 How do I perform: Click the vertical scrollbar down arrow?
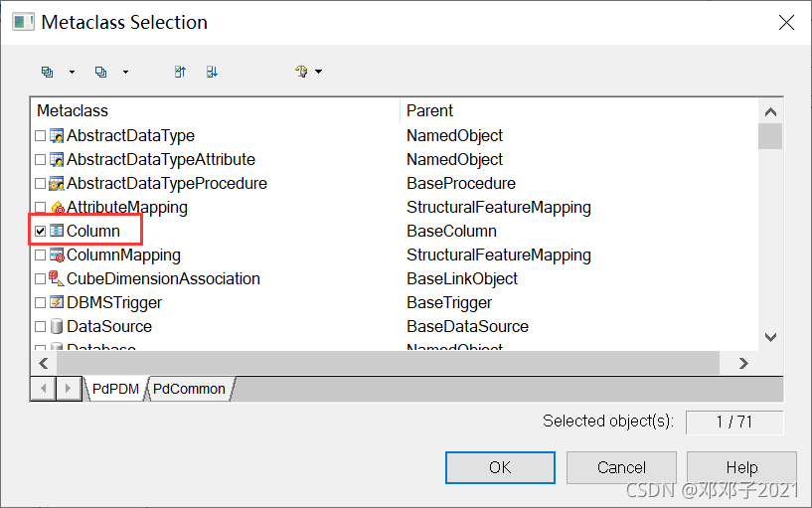[x=770, y=337]
